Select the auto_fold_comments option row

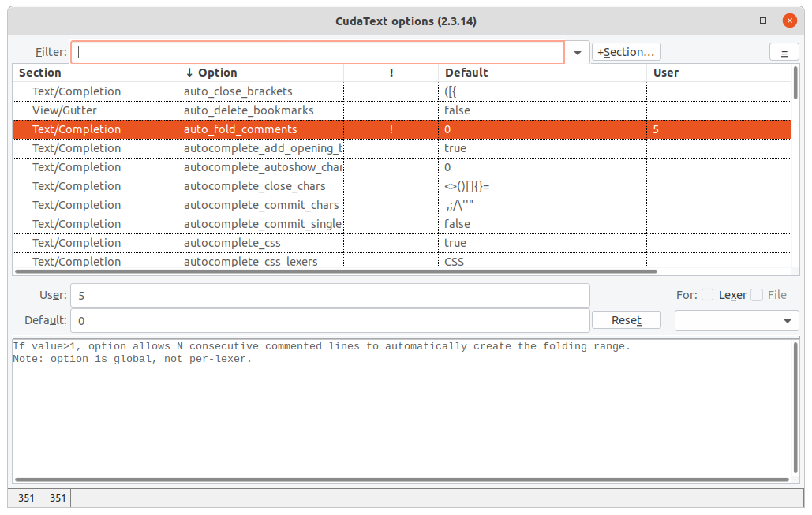402,129
